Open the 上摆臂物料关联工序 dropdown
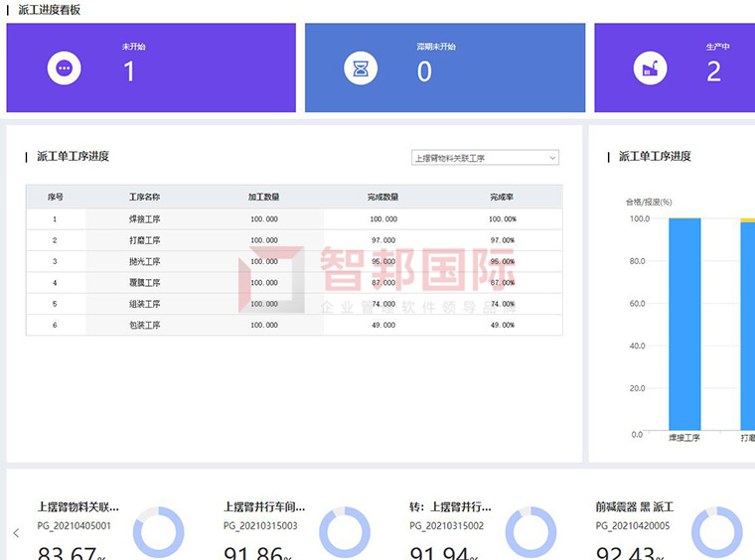This screenshot has height=560, width=755. click(485, 158)
